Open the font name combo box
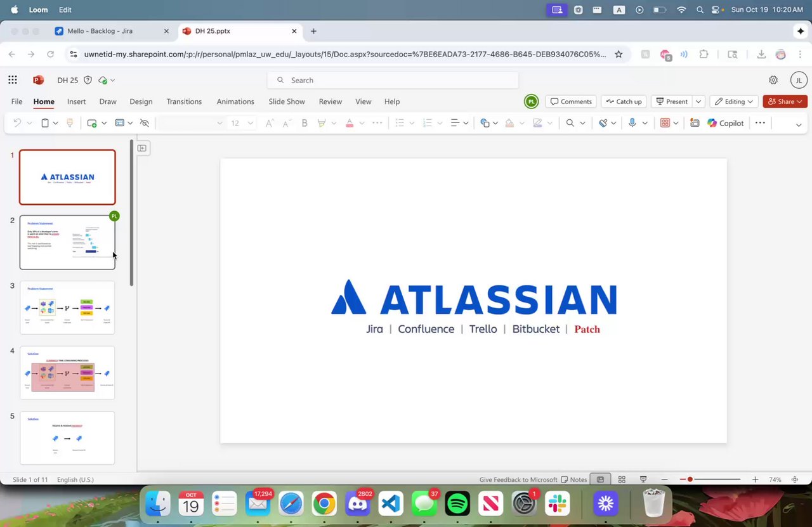This screenshot has width=812, height=527. pyautogui.click(x=190, y=123)
